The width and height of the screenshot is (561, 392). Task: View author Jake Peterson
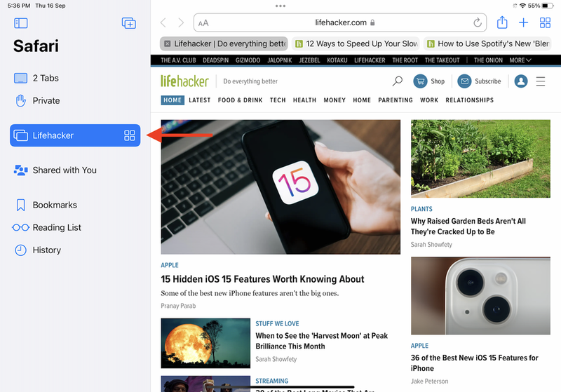[x=429, y=381]
